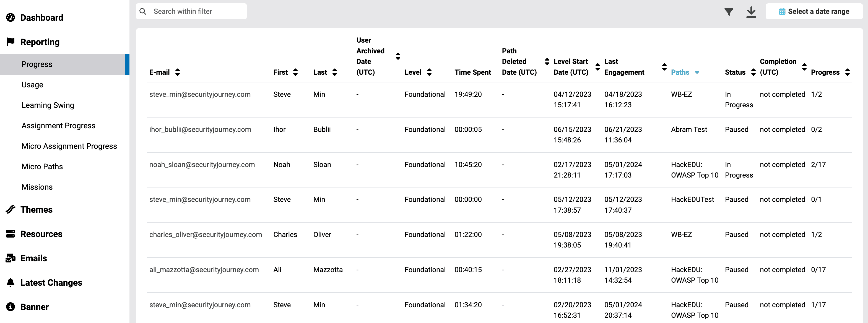Open the Usage report page

[32, 85]
